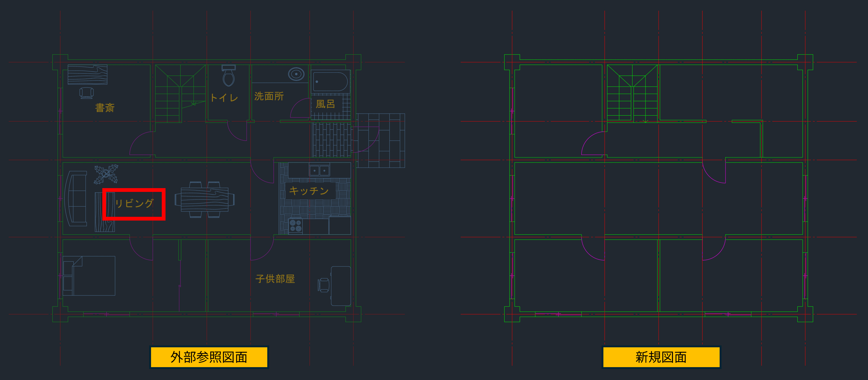This screenshot has height=380, width=868.
Task: Click the desk symbol in 子供部屋
Action: point(341,286)
